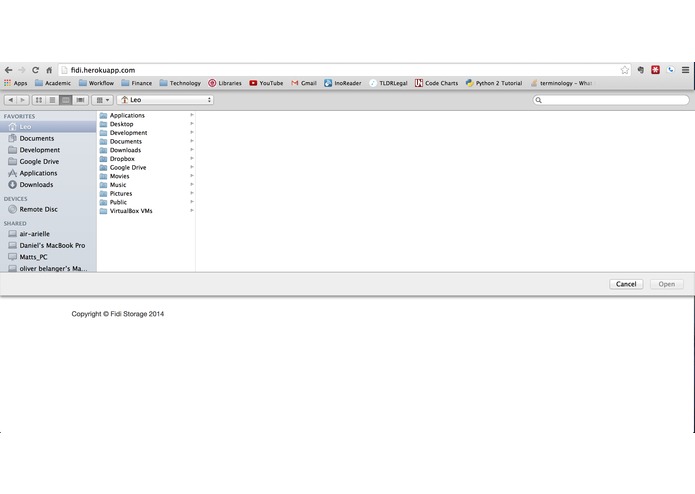Open the browser home icon

(x=49, y=70)
